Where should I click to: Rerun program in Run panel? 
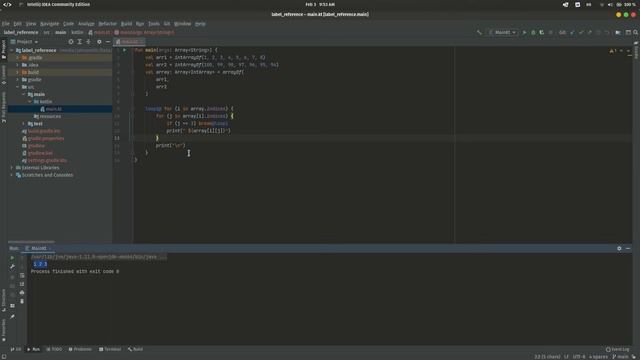pos(12,258)
